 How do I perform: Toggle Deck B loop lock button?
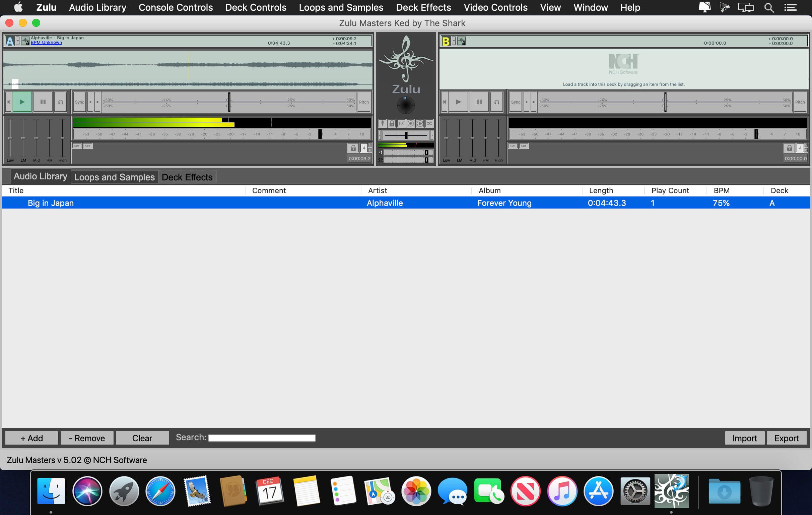[x=789, y=148]
